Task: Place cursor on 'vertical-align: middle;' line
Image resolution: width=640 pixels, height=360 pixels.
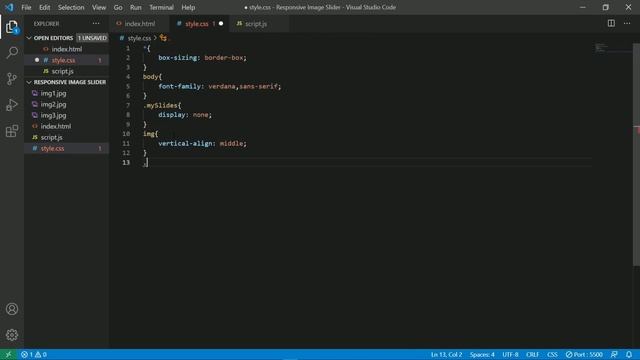Action: pos(202,144)
